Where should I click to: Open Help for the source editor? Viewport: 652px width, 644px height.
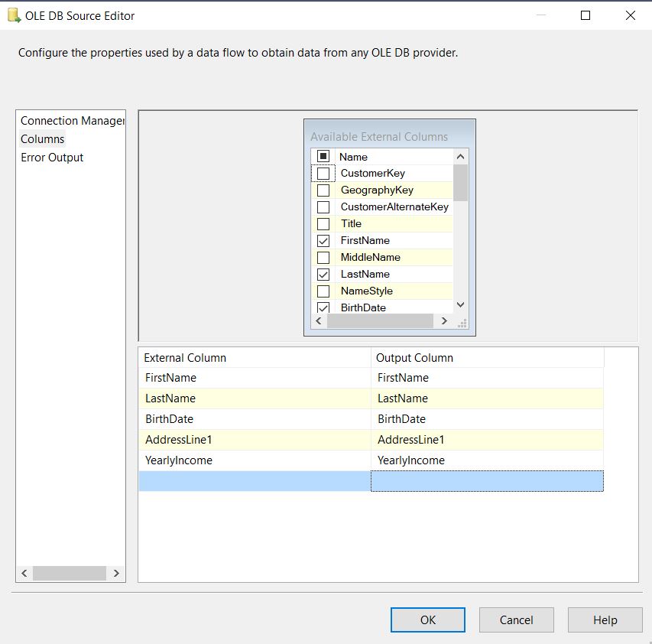tap(605, 620)
